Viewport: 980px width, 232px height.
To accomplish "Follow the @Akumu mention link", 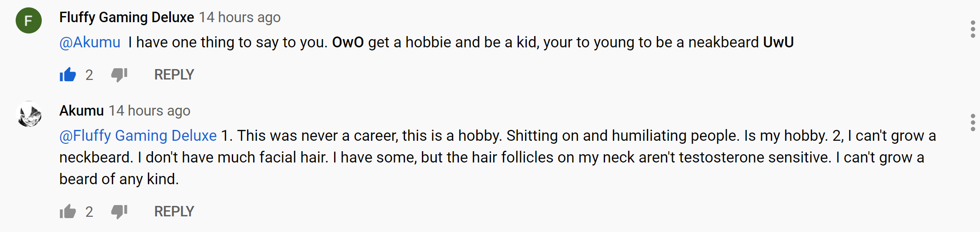I will (x=90, y=42).
